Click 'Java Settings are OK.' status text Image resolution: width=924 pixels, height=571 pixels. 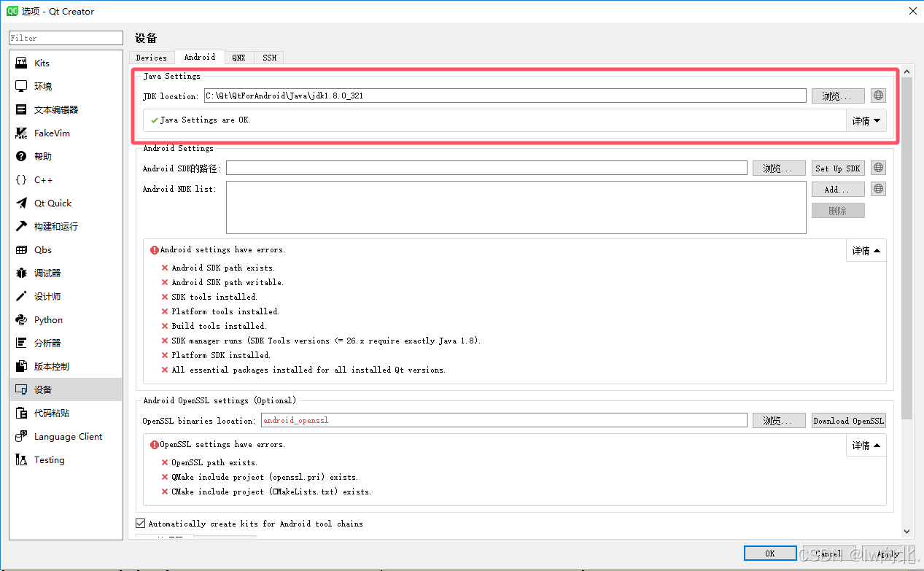click(205, 120)
